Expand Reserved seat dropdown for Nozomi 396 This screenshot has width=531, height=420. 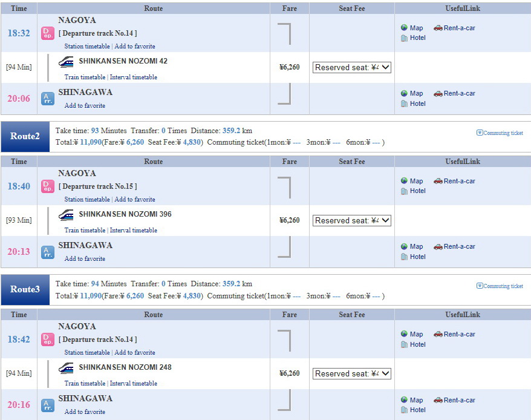pyautogui.click(x=352, y=221)
